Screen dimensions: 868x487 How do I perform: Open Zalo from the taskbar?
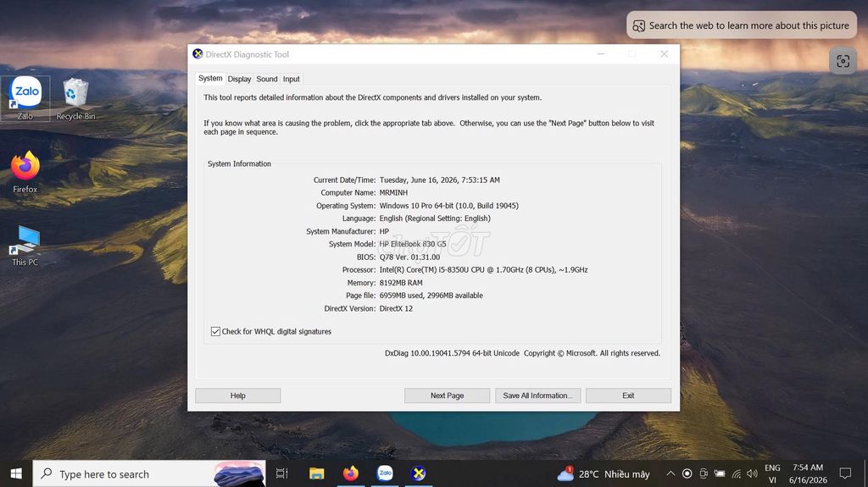click(385, 473)
